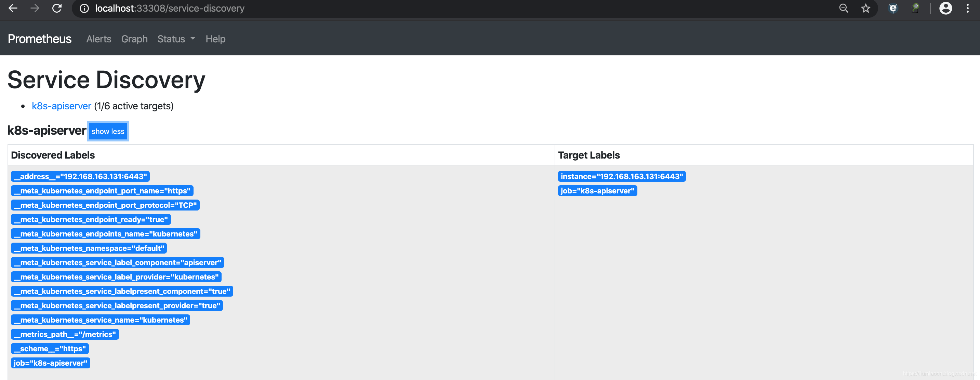The width and height of the screenshot is (980, 380).
Task: Bookmark this page with the star icon
Action: tap(865, 8)
